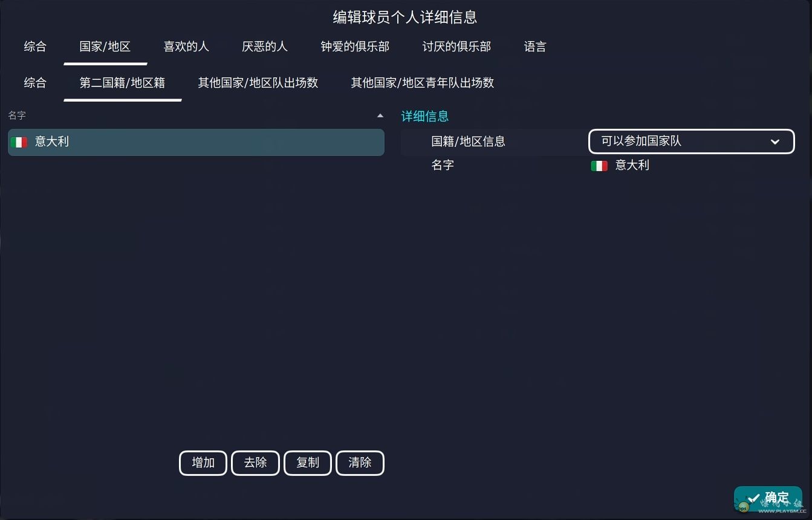The width and height of the screenshot is (812, 520).
Task: Open the 国家/地区 tab
Action: [105, 47]
